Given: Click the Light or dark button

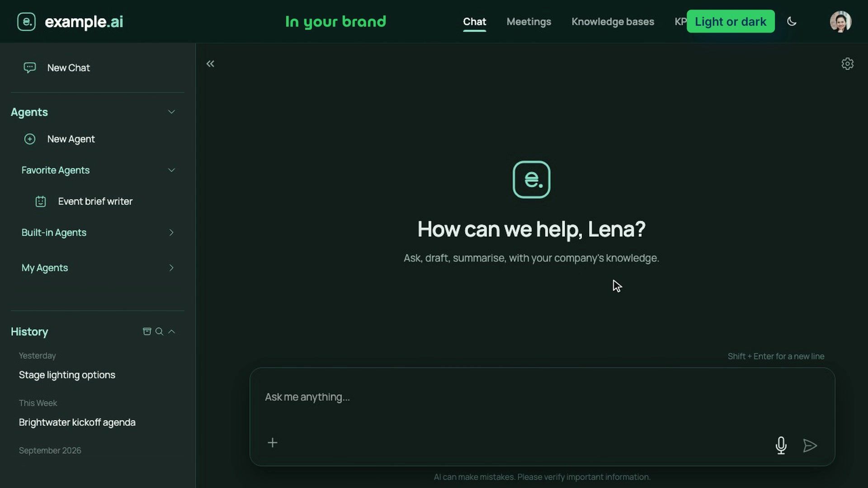Looking at the screenshot, I should click(730, 21).
